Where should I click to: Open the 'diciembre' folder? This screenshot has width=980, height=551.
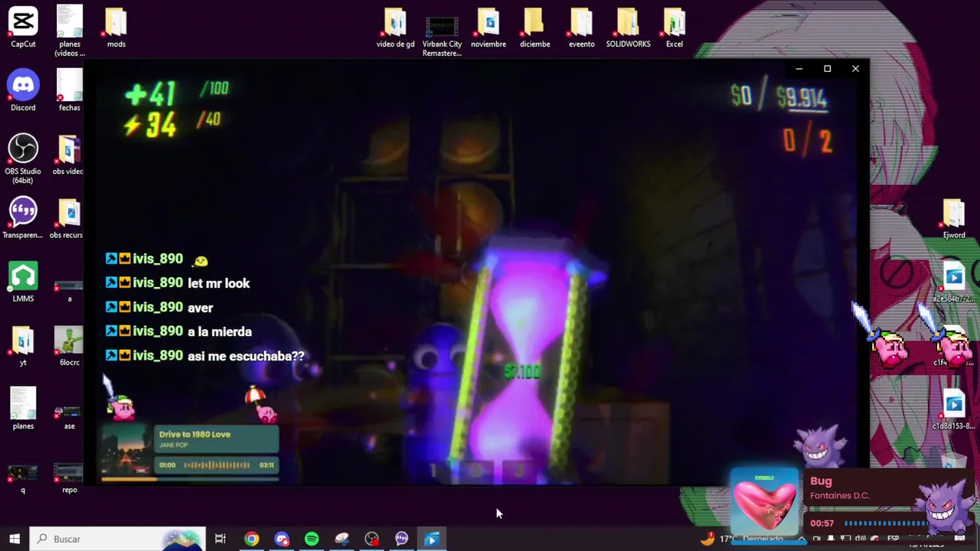click(534, 28)
